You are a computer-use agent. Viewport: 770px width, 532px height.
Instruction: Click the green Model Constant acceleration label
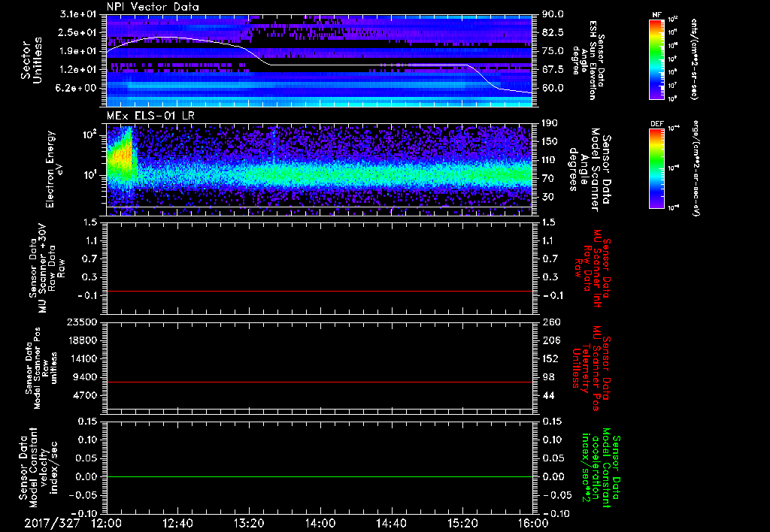(x=600, y=469)
